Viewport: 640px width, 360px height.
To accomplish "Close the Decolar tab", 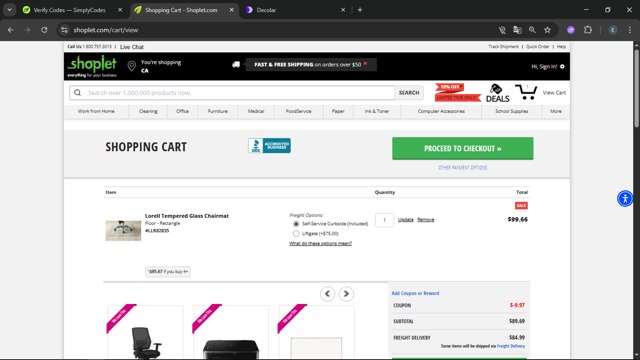I will (x=343, y=10).
